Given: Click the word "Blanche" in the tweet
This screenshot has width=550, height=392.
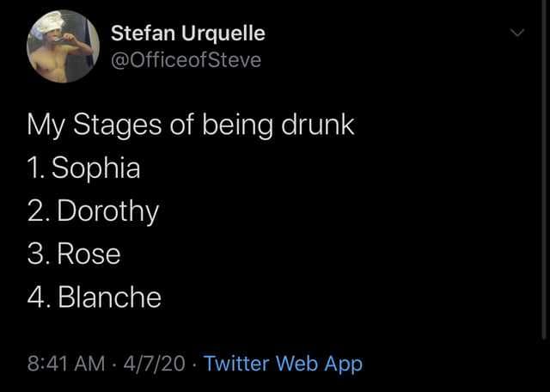Looking at the screenshot, I should [x=110, y=297].
